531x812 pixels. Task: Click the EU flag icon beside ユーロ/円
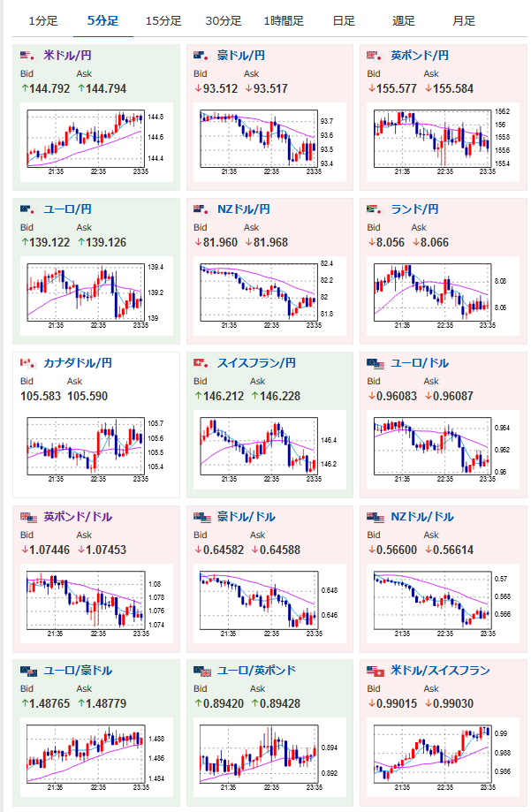coord(27,209)
